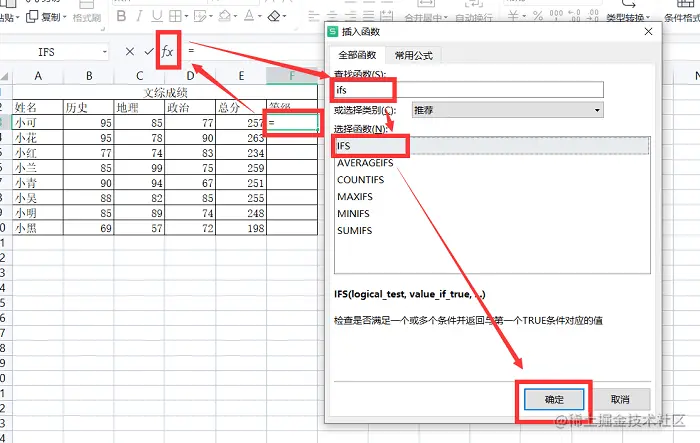Click 小吴's 历史 score 88
Screen dimensions: 700x443
click(89, 198)
